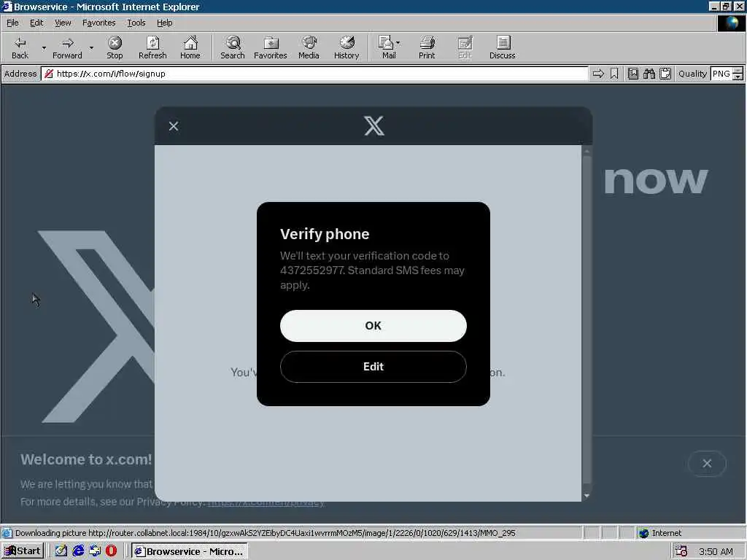Open the History toolbar button
The height and width of the screenshot is (560, 747).
(x=347, y=47)
